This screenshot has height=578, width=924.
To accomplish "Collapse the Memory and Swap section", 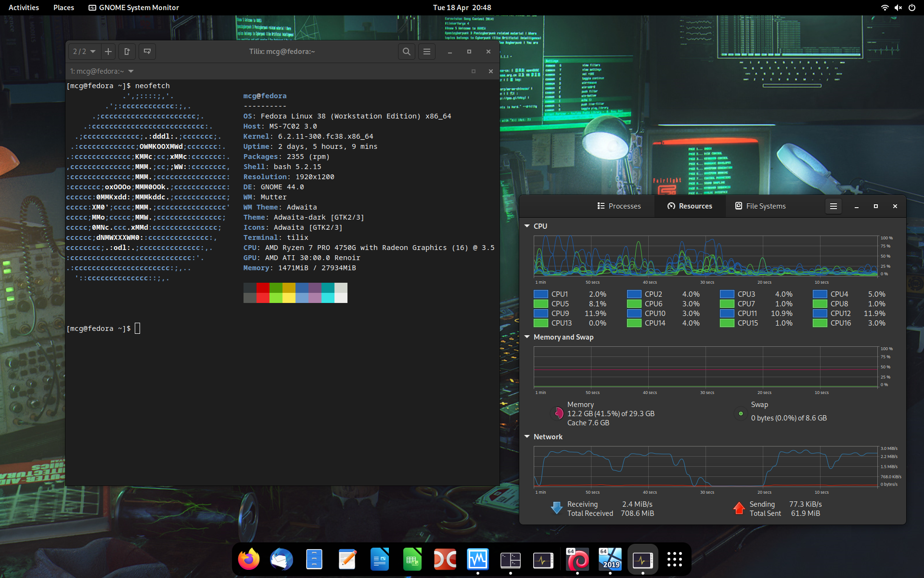I will click(527, 337).
